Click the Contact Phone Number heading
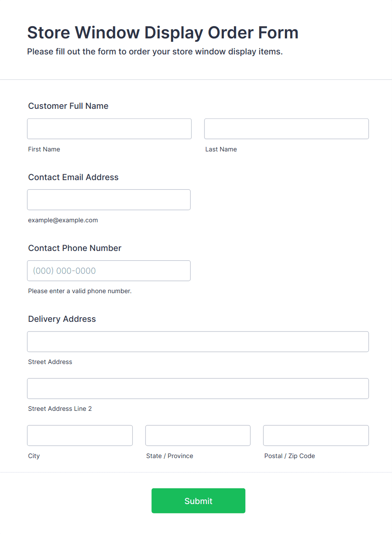The width and height of the screenshot is (392, 534). tap(75, 248)
